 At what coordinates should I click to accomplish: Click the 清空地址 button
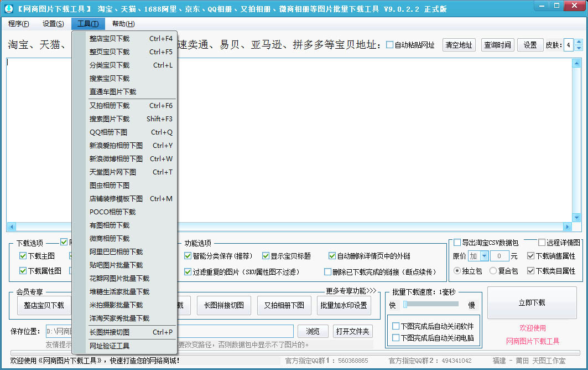coord(459,45)
